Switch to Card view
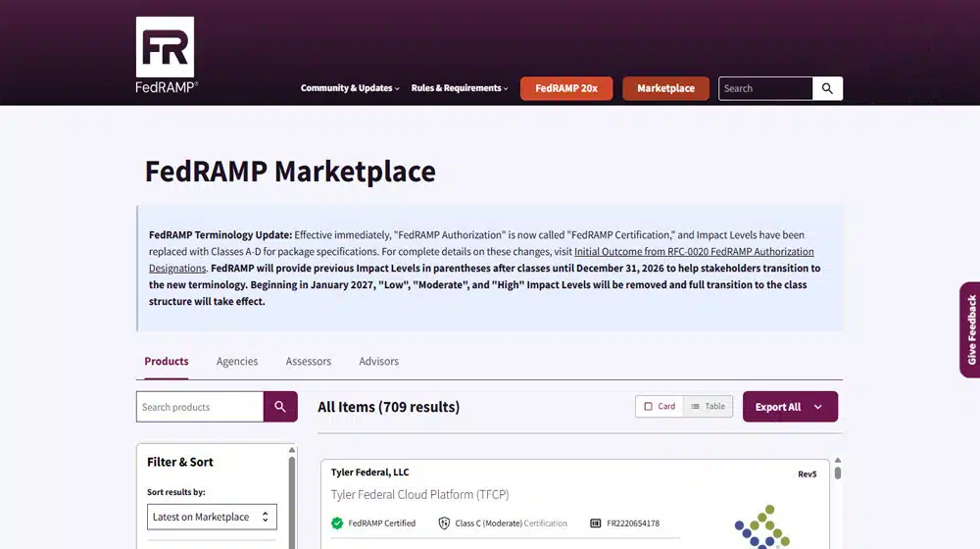 point(660,407)
